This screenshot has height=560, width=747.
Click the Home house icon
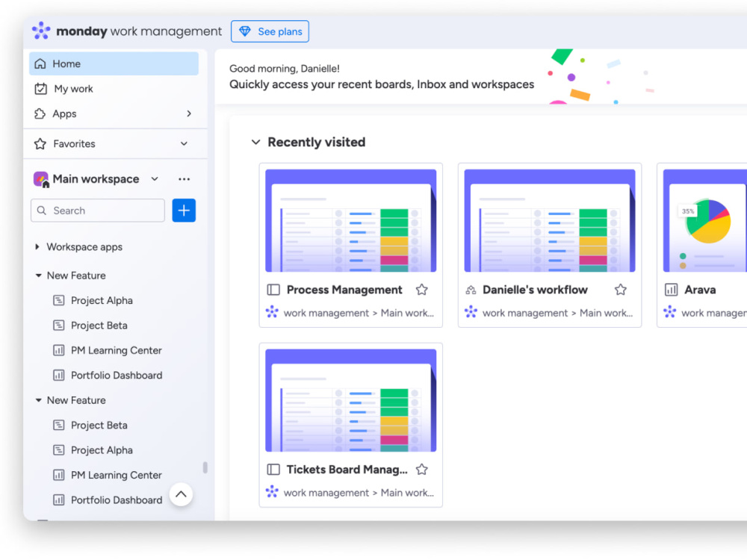pyautogui.click(x=40, y=63)
